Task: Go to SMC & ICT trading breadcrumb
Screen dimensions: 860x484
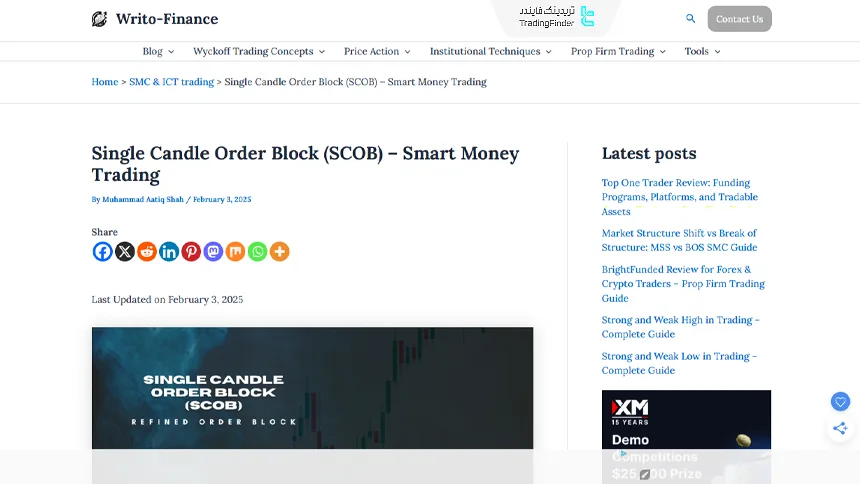Action: [171, 82]
